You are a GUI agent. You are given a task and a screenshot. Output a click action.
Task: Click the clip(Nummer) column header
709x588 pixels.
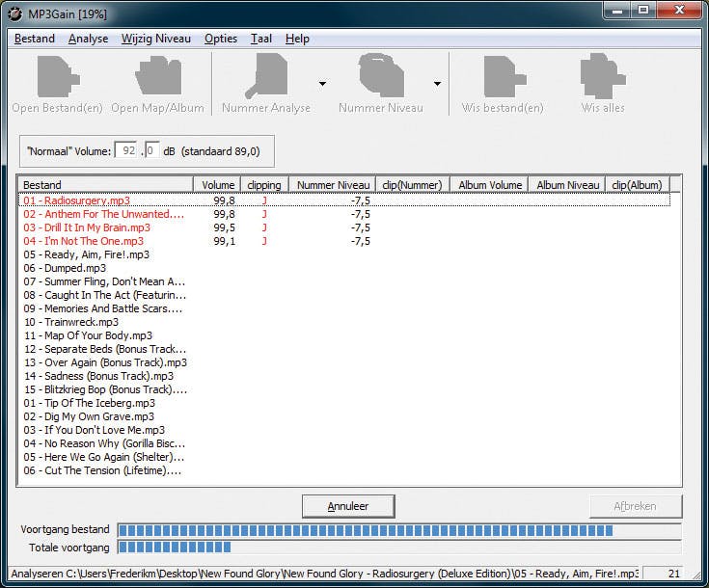(413, 185)
